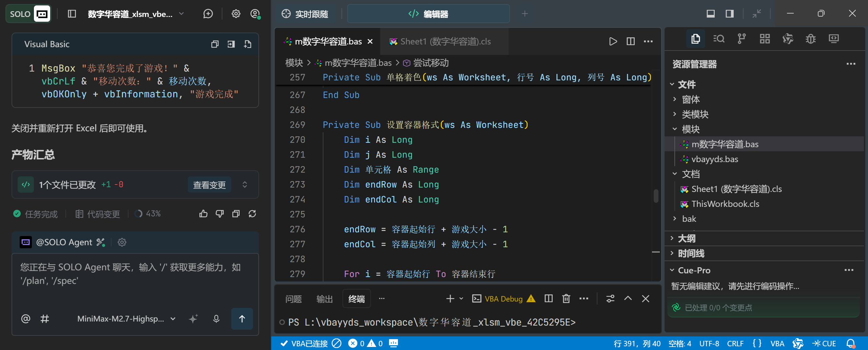Send message with up arrow button
Image resolution: width=868 pixels, height=350 pixels.
pyautogui.click(x=242, y=319)
